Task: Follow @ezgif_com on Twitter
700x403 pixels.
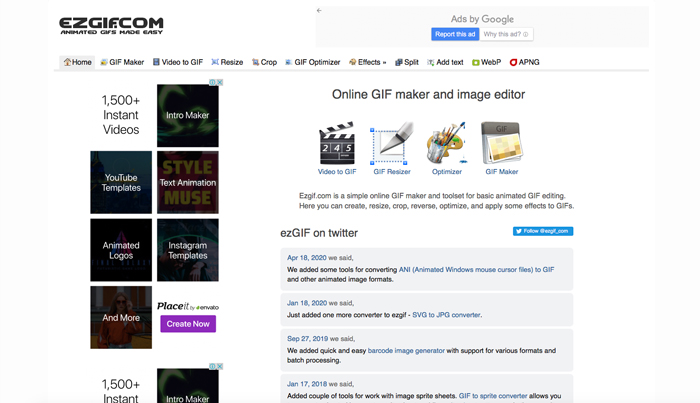Action: coord(543,231)
